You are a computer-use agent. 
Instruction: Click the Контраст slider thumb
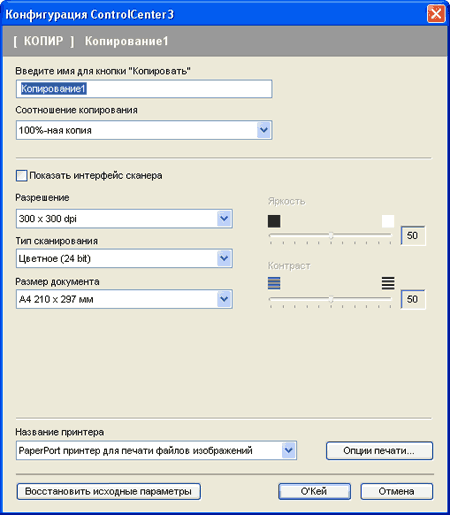click(331, 299)
